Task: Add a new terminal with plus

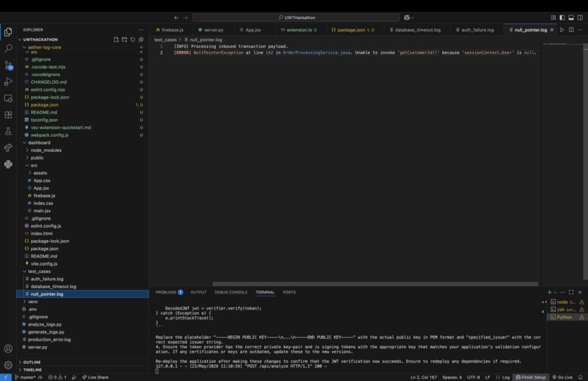Action: [x=549, y=292]
